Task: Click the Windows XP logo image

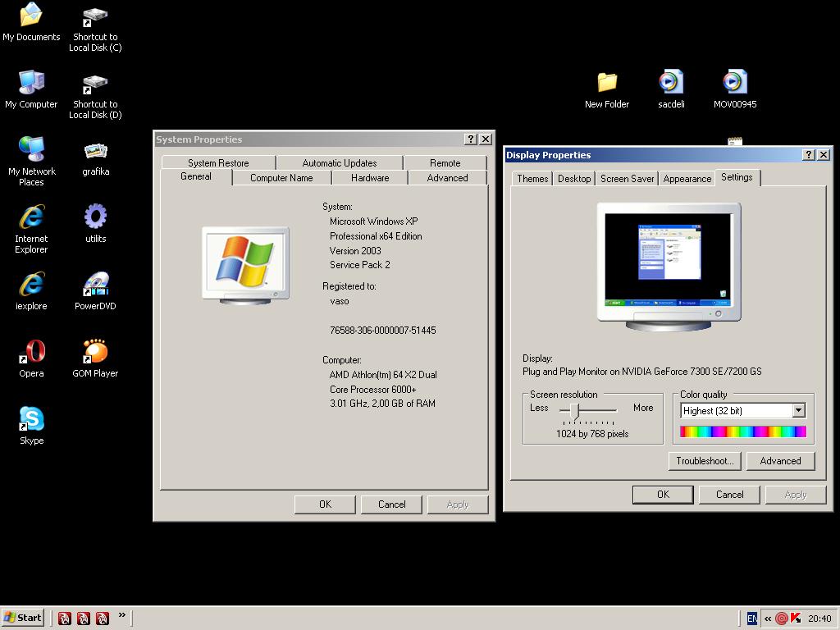Action: coord(246,265)
